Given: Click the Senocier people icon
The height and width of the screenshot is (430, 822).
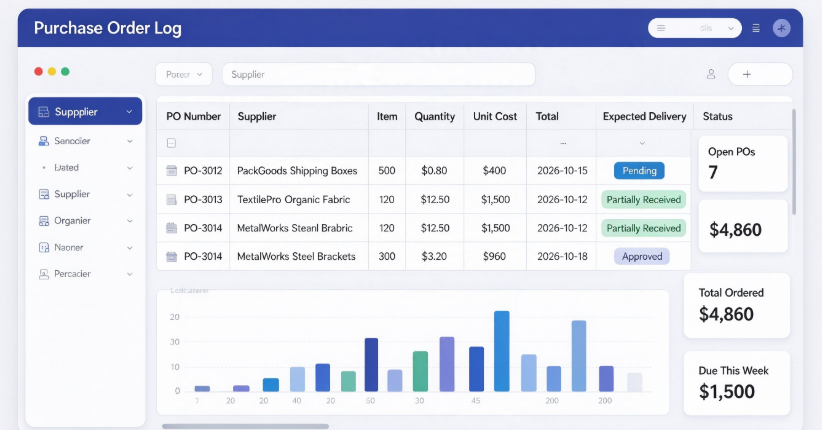Looking at the screenshot, I should [44, 141].
